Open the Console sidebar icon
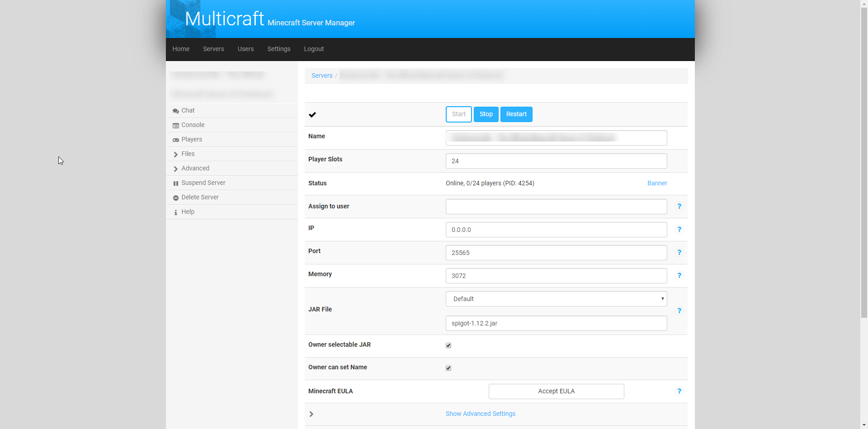 click(176, 125)
